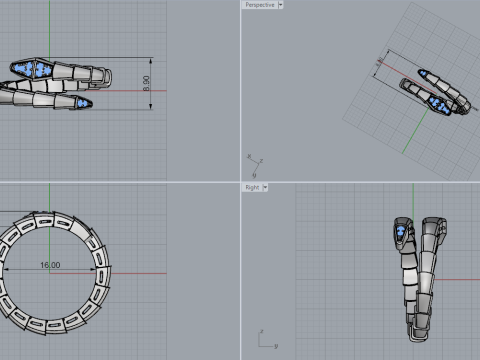Open the Right viewport dropdown arrow
This screenshot has height=360, width=480.
tap(265, 187)
